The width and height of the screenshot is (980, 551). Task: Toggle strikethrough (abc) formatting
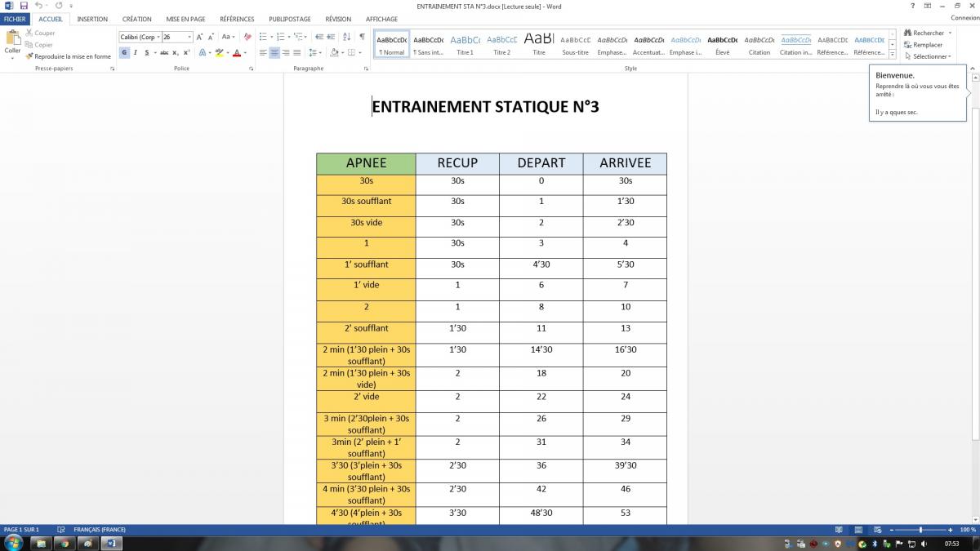point(164,52)
